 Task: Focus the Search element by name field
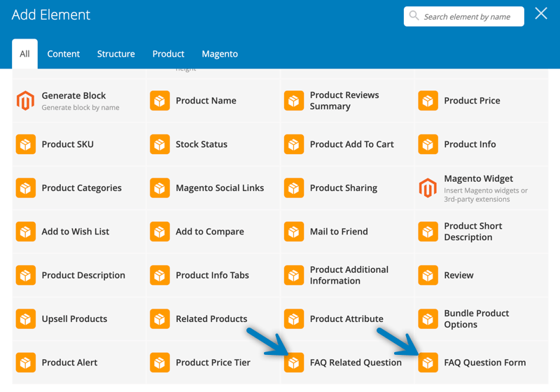(x=464, y=16)
